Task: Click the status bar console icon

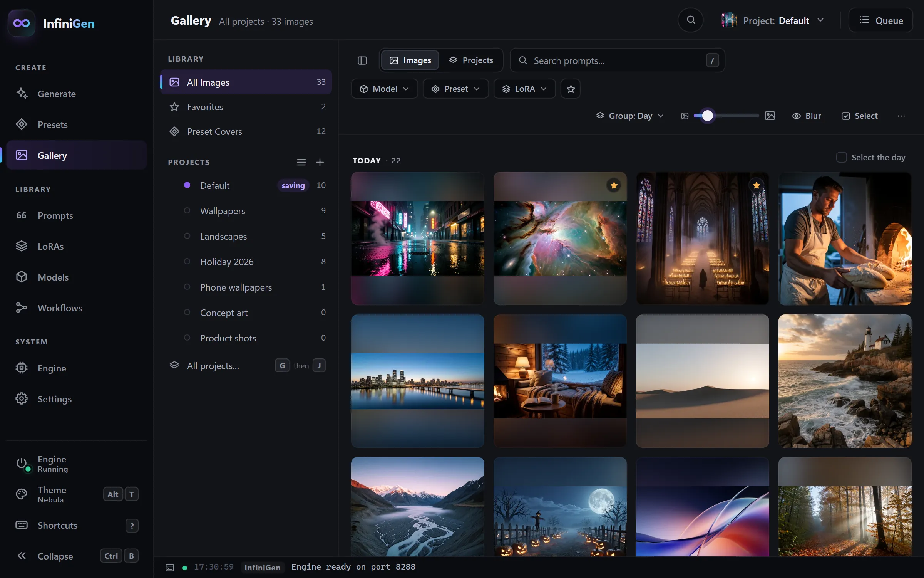Action: tap(170, 568)
